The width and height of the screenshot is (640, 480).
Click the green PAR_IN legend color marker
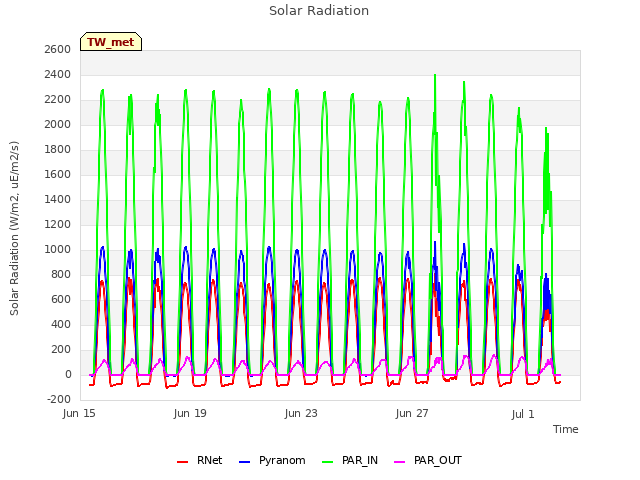pyautogui.click(x=327, y=462)
